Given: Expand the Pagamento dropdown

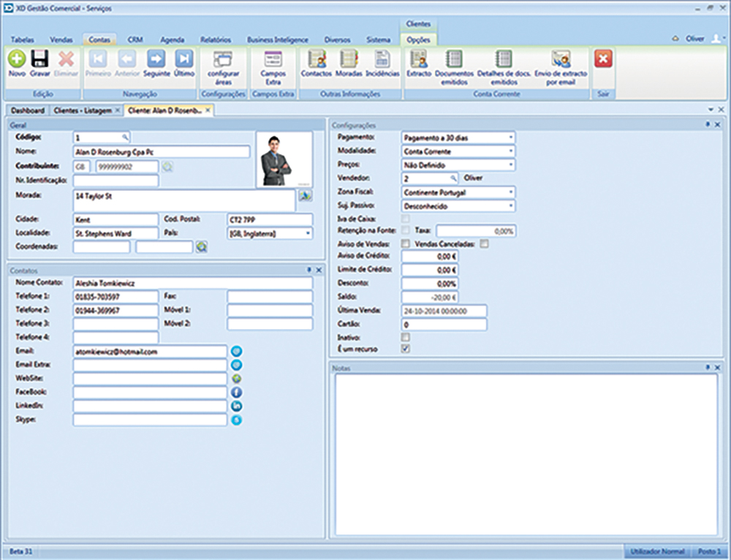Looking at the screenshot, I should pyautogui.click(x=510, y=137).
